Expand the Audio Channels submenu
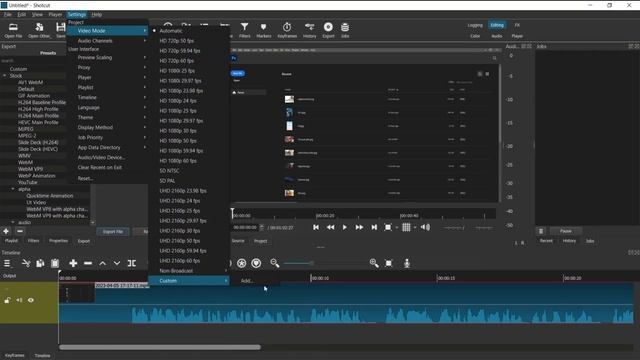Viewport: 640px width, 360px height. [x=108, y=41]
